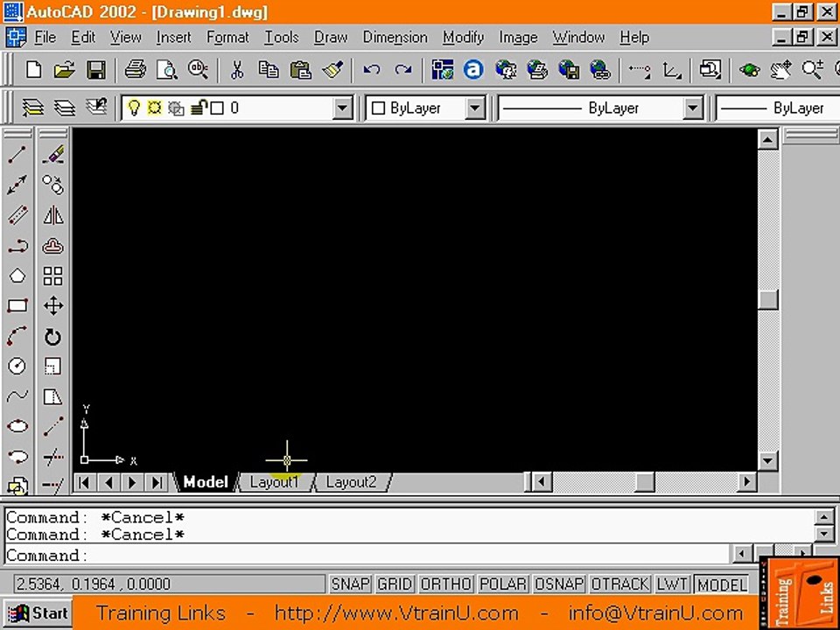Select the Model tab
This screenshot has height=630, width=840.
tap(206, 482)
